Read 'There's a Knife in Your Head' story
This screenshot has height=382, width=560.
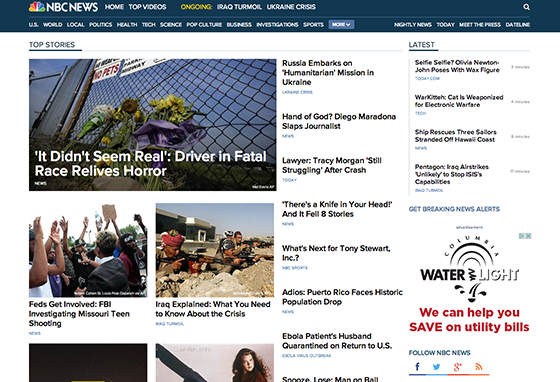(337, 209)
